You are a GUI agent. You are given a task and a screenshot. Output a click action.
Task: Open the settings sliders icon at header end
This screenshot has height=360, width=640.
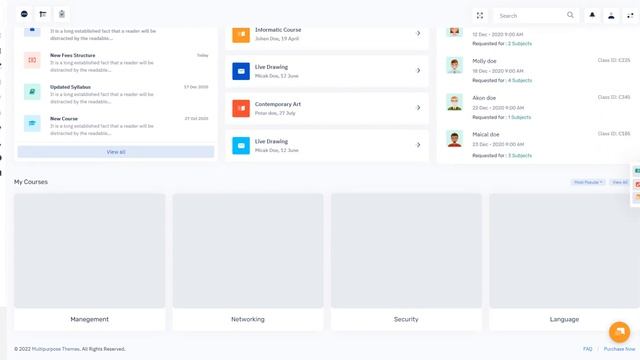630,16
